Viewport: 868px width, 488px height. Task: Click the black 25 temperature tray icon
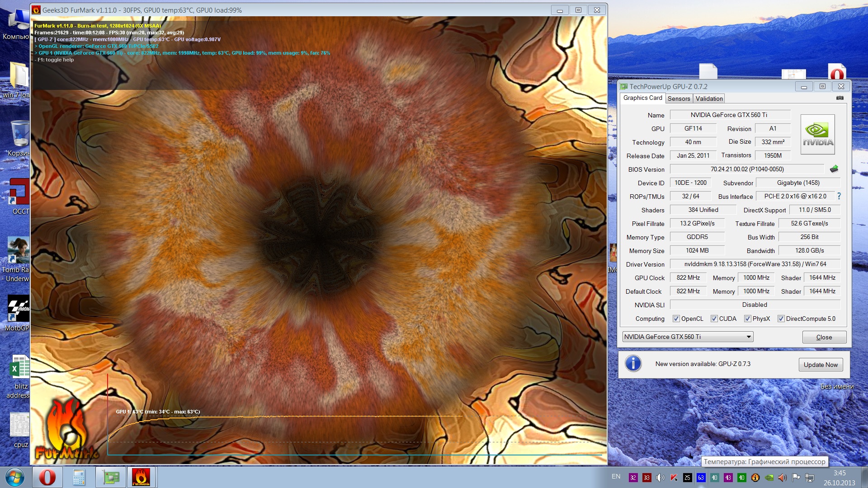pos(687,478)
